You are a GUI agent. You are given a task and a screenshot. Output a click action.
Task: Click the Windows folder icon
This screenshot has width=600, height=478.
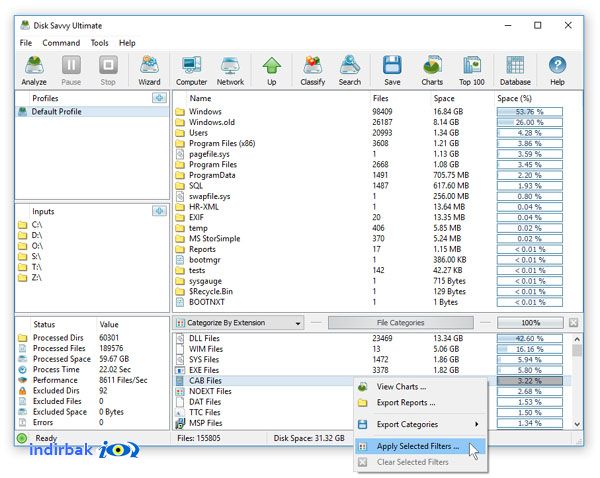[180, 112]
